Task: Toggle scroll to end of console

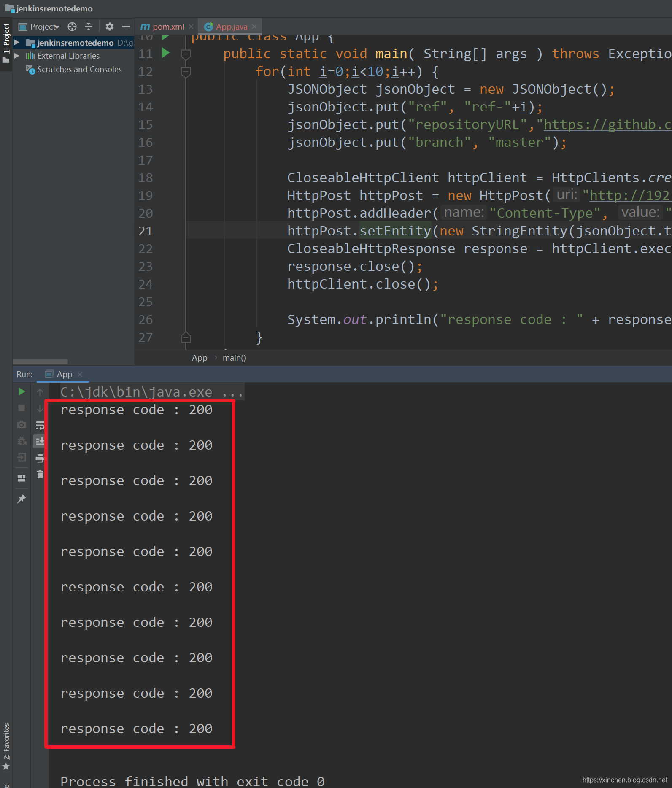Action: click(40, 441)
